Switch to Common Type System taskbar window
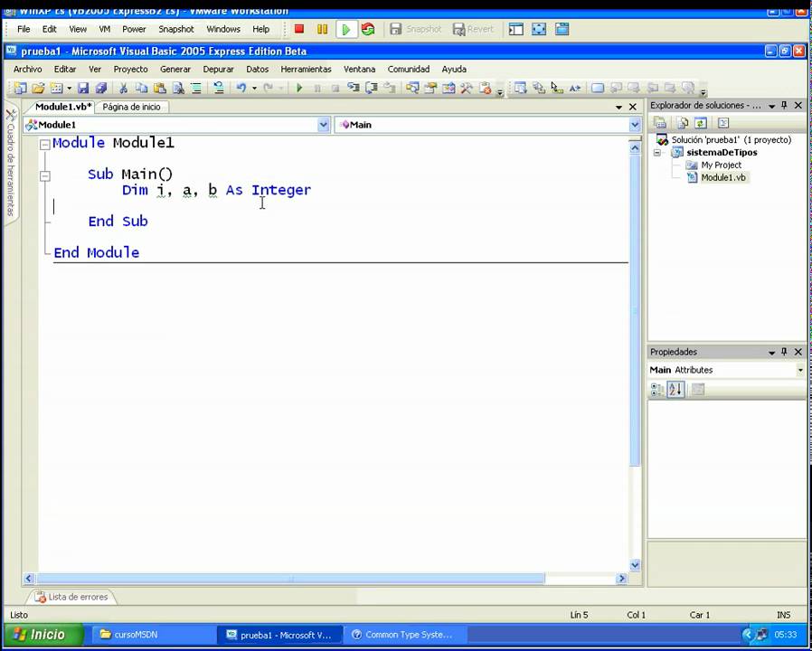 (404, 635)
